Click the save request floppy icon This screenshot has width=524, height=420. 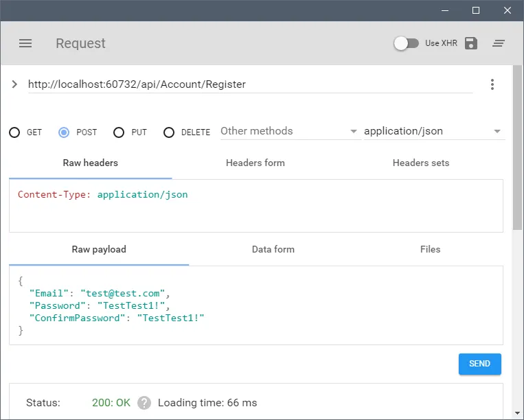[x=471, y=43]
